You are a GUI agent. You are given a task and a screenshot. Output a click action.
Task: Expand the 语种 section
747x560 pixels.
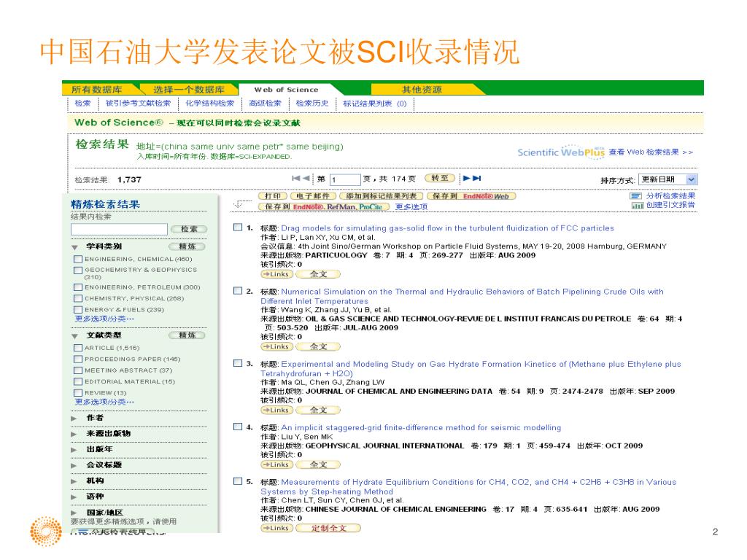(x=74, y=497)
